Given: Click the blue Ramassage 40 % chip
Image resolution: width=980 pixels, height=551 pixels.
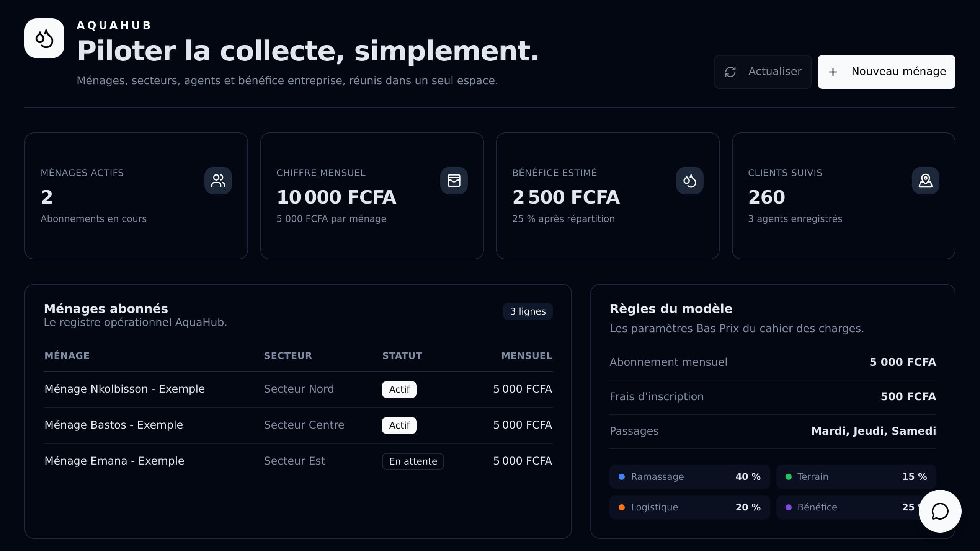Looking at the screenshot, I should coord(690,477).
